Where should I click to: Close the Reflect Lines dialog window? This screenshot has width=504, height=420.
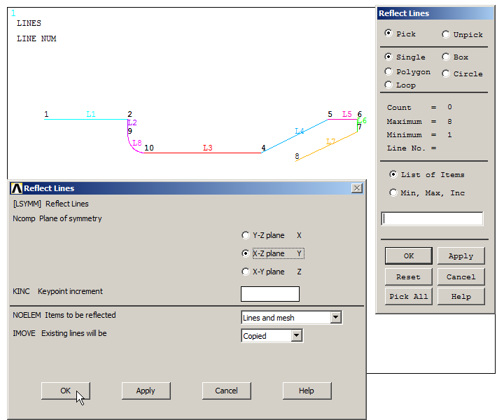[356, 188]
